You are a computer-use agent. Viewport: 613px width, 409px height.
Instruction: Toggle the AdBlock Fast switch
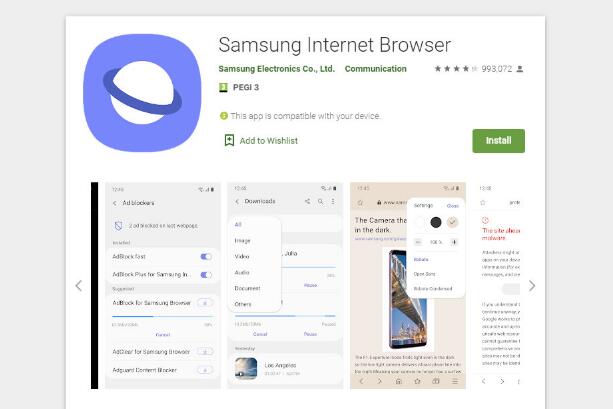[206, 257]
